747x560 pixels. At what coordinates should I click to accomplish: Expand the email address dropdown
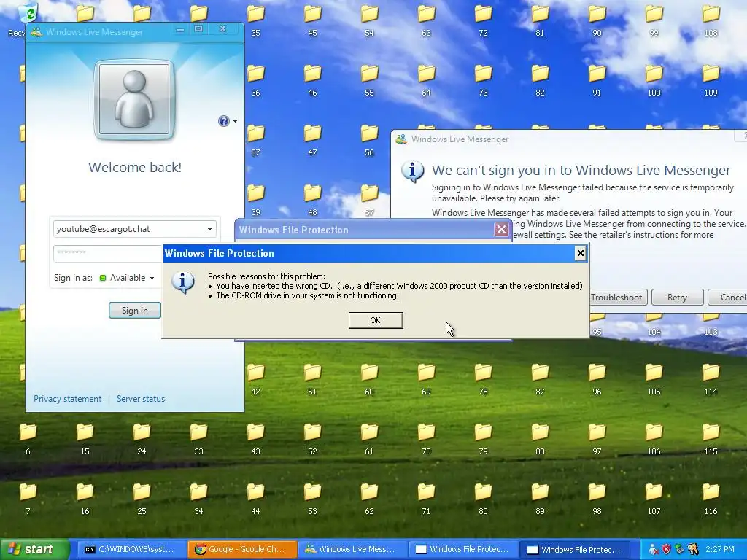(x=209, y=229)
